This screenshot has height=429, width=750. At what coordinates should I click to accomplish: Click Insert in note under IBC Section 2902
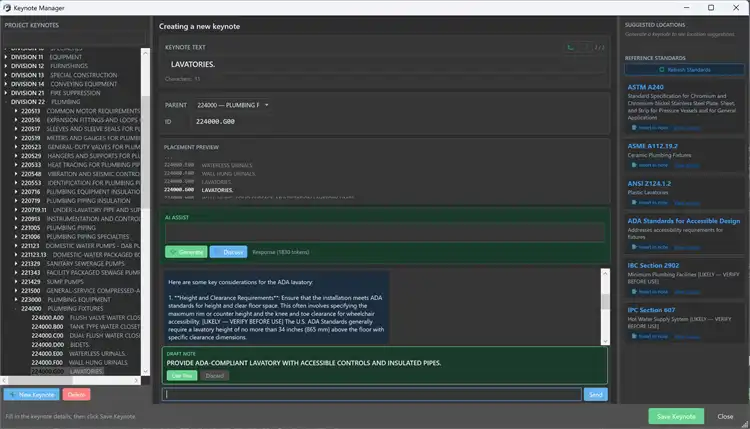pos(650,292)
